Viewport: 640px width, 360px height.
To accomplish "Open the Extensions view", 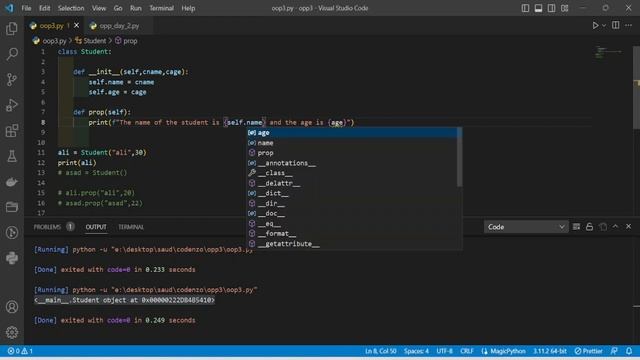I will tap(12, 131).
